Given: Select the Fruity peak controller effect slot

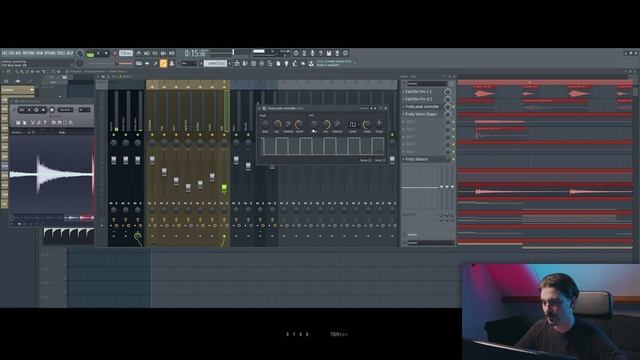Looking at the screenshot, I should [x=424, y=107].
